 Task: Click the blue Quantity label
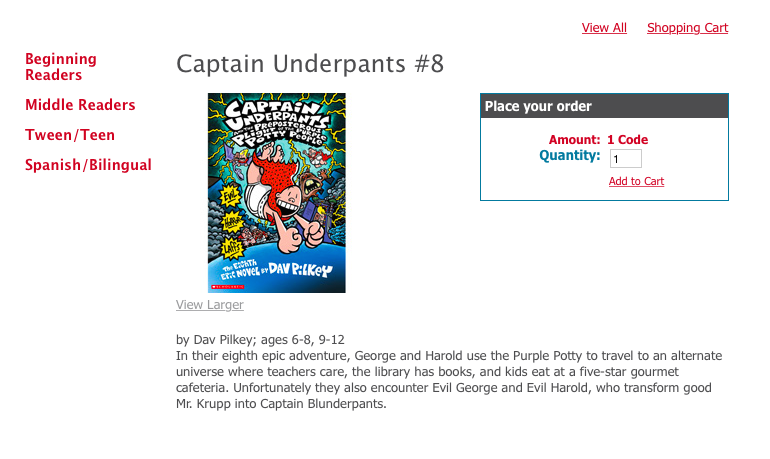coord(570,156)
